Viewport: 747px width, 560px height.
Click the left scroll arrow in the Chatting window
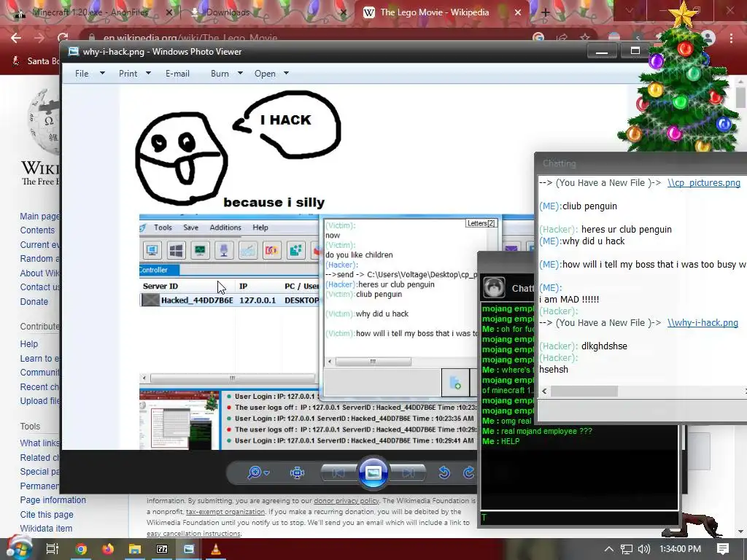(544, 391)
